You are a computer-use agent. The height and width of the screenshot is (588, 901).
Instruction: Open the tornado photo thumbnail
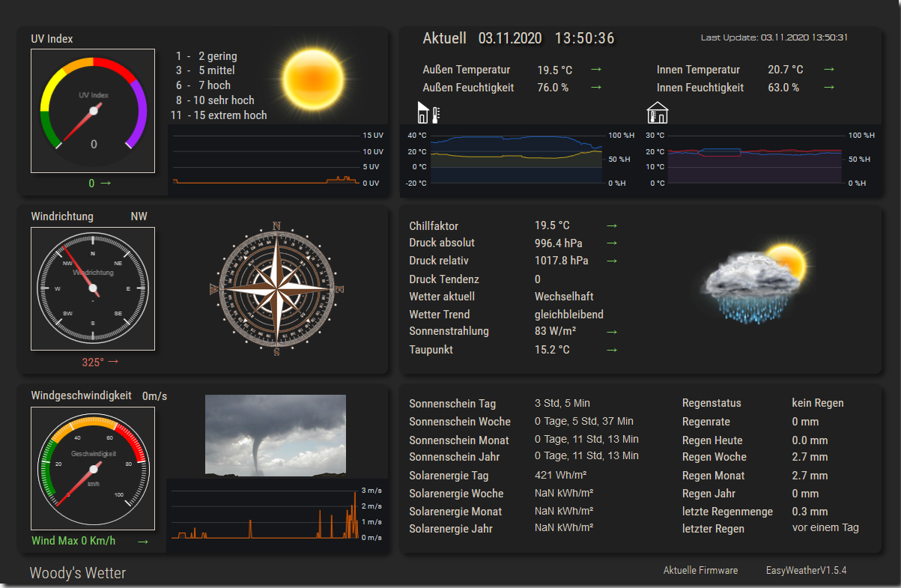coord(276,435)
